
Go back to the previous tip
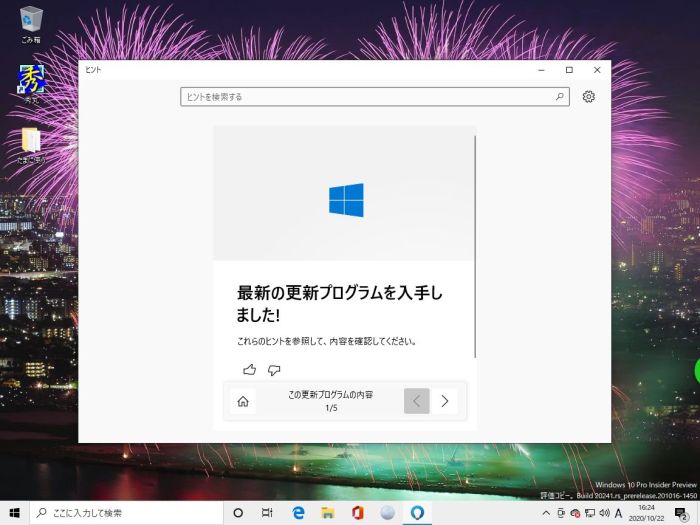tap(417, 401)
